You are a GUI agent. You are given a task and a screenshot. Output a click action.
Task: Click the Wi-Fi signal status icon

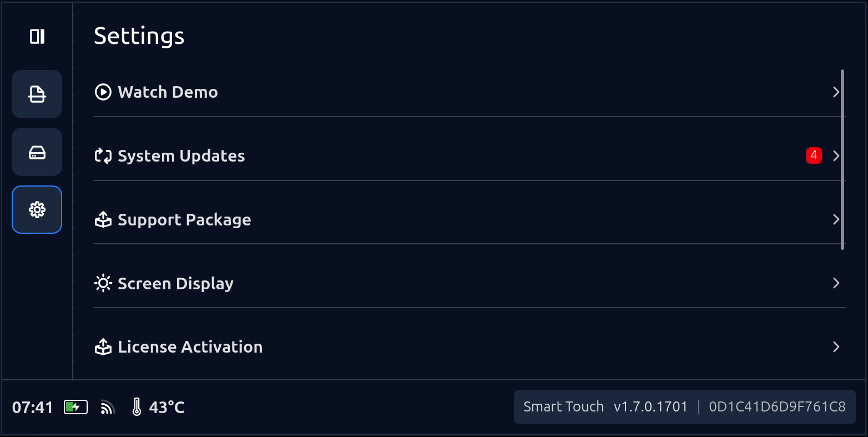(x=108, y=408)
